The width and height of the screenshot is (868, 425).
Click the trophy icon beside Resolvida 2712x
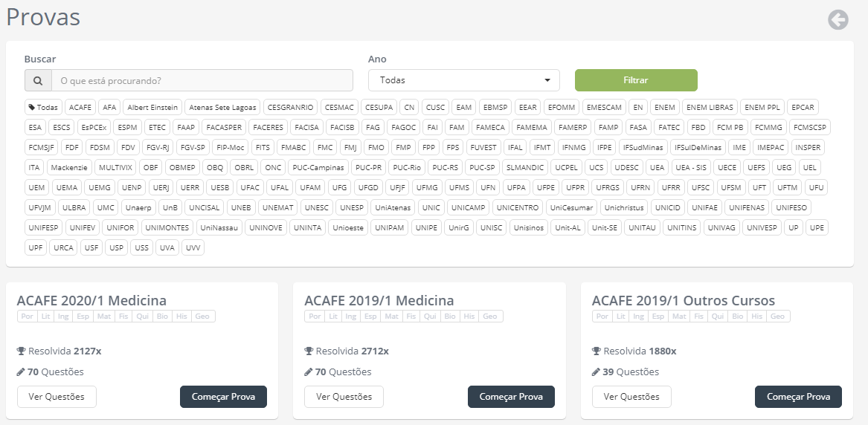tap(309, 351)
